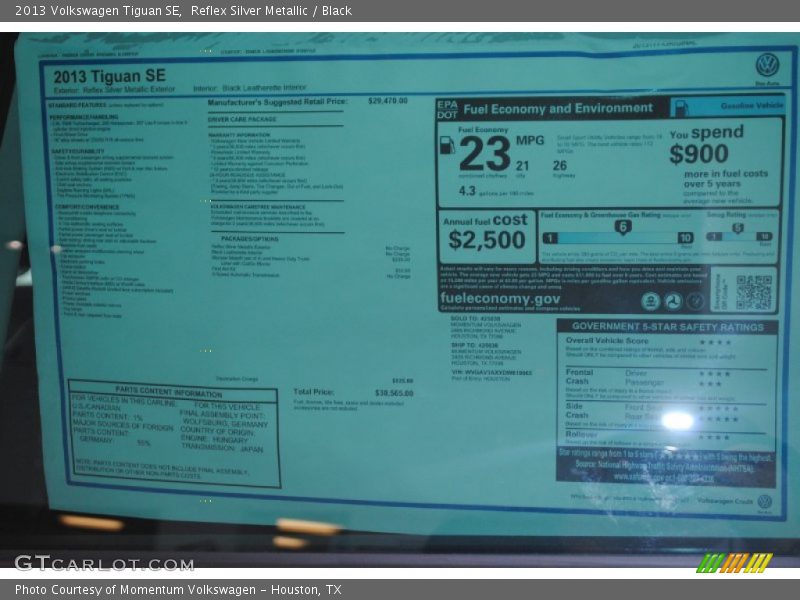Click the 'TRANSMISSION: JAPAN' line
This screenshot has width=800, height=600.
coord(222,448)
